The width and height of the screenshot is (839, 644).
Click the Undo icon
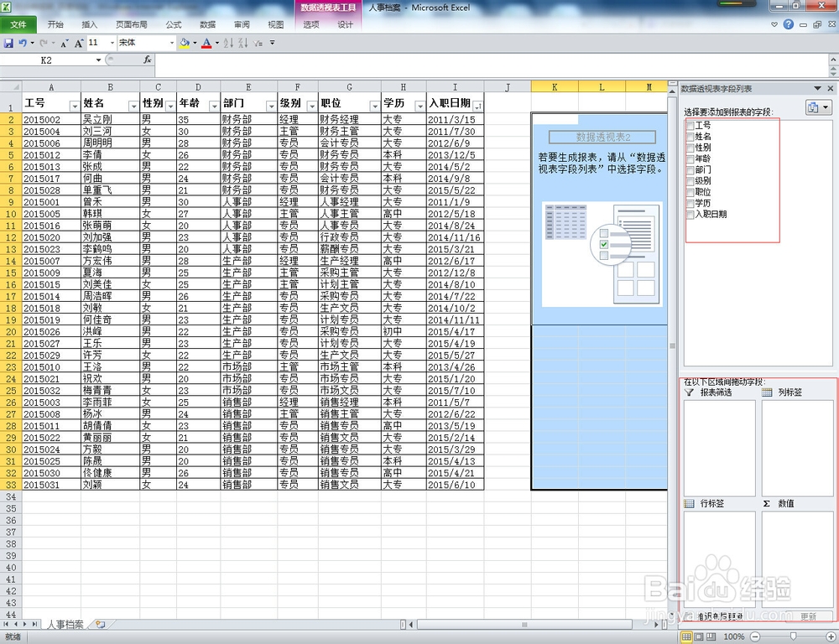22,42
